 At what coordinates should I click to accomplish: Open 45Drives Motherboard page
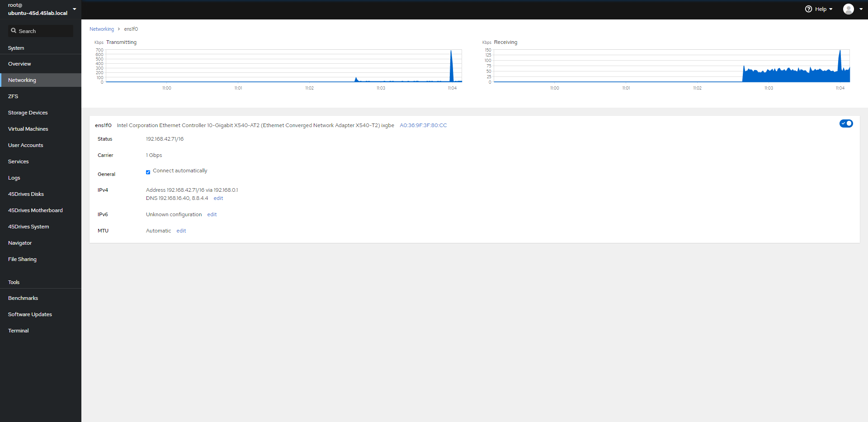[41, 210]
